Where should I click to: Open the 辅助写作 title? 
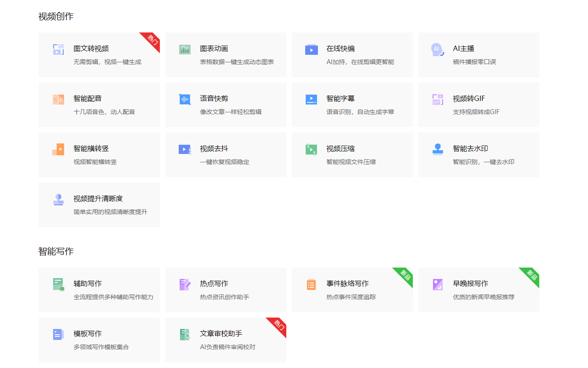88,284
